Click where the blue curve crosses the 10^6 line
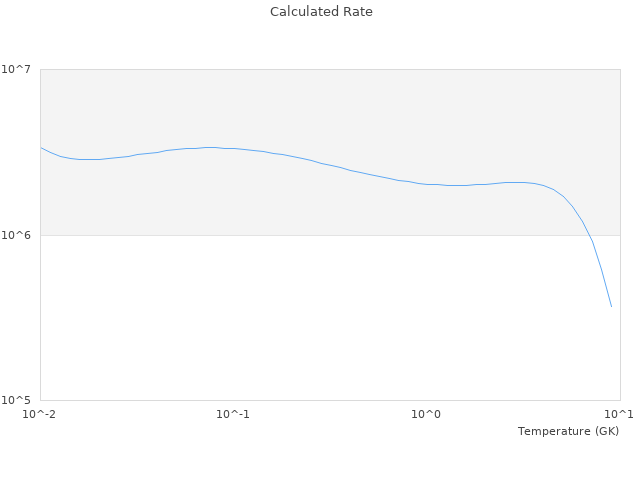The image size is (640, 480). click(x=588, y=235)
